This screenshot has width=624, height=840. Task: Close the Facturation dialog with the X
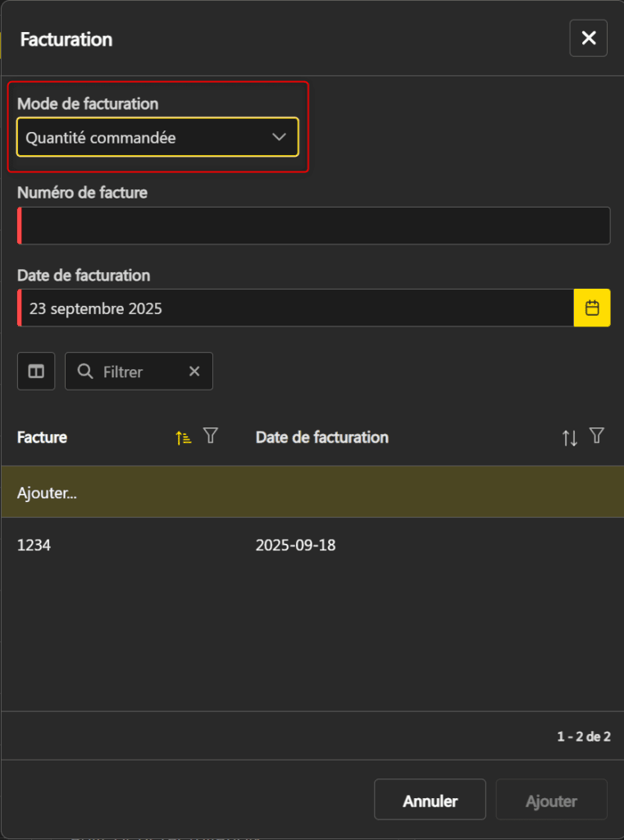click(588, 39)
